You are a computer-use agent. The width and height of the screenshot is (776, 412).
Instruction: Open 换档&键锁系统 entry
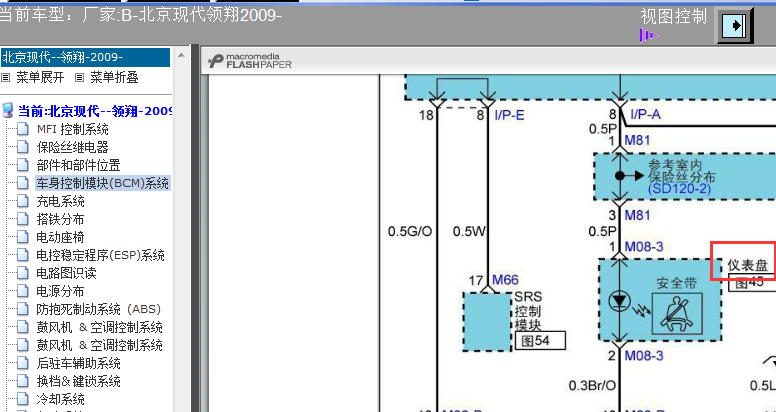click(x=78, y=381)
